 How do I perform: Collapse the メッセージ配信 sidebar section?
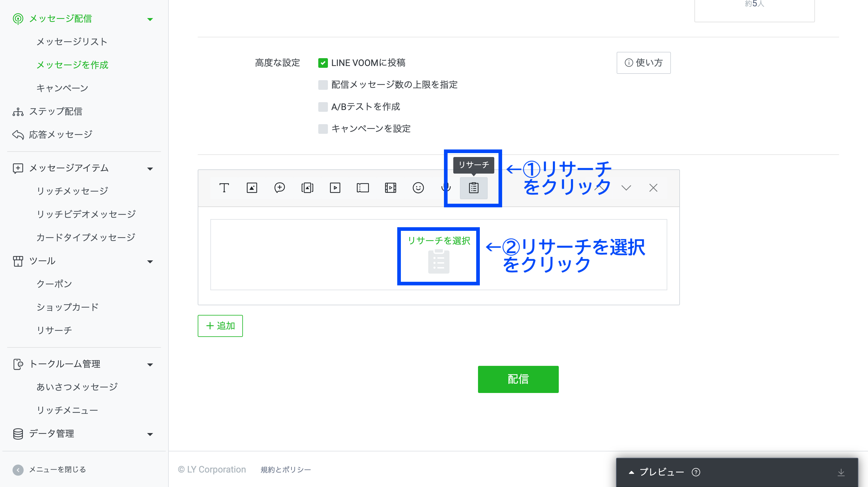[x=150, y=19]
